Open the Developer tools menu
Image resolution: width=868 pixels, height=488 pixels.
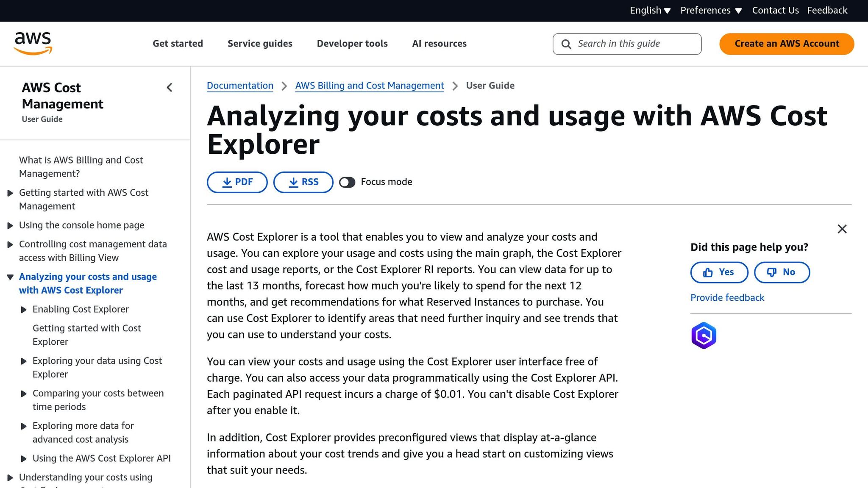pos(352,44)
